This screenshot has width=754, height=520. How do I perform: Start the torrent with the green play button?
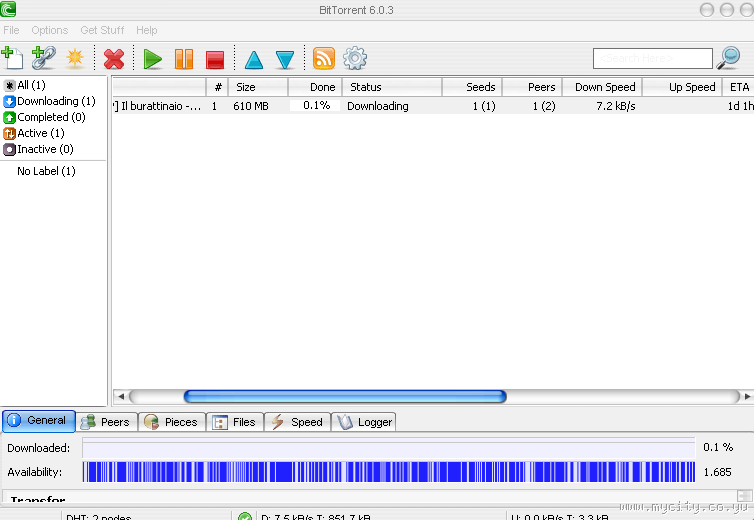[x=153, y=59]
